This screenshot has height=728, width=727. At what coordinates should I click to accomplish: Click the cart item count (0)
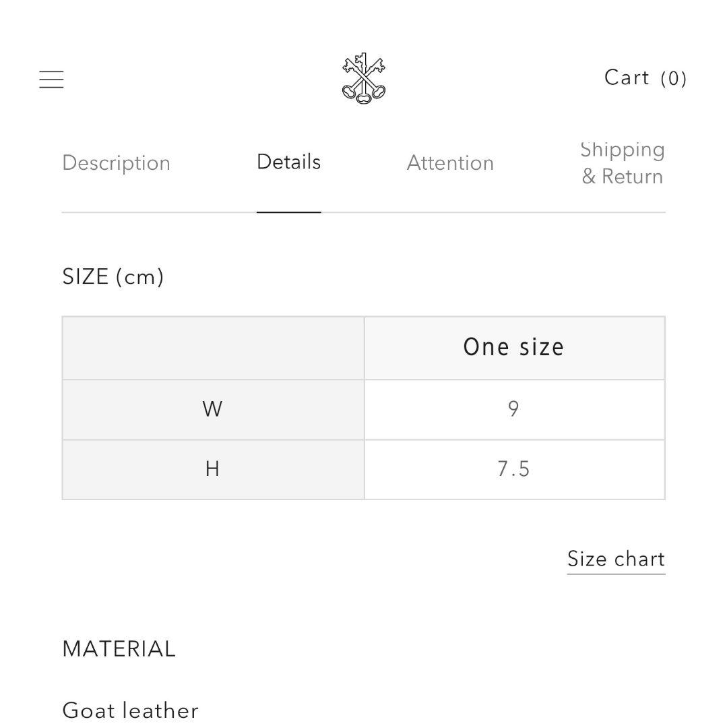pos(673,79)
